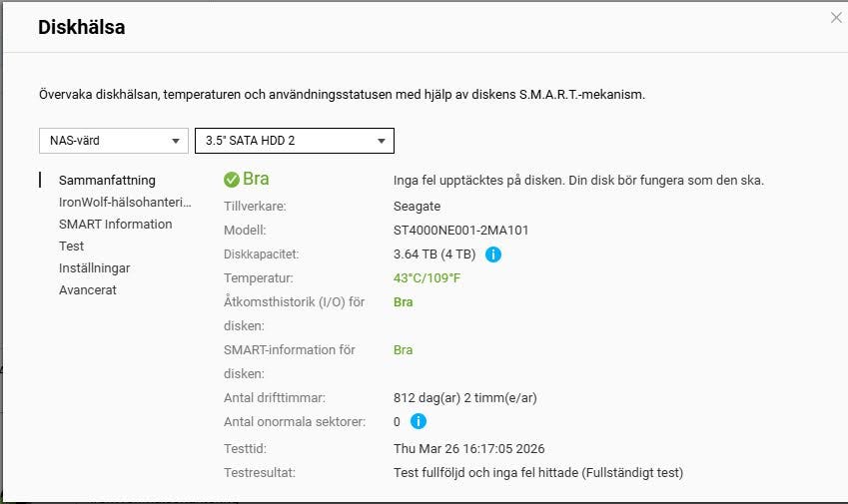Click the Diskhälsa dialog title

click(81, 28)
